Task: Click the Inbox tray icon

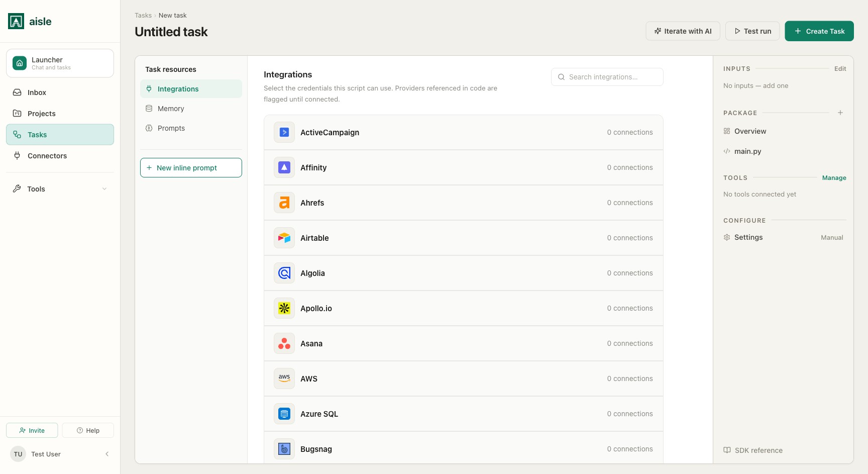Action: tap(17, 92)
